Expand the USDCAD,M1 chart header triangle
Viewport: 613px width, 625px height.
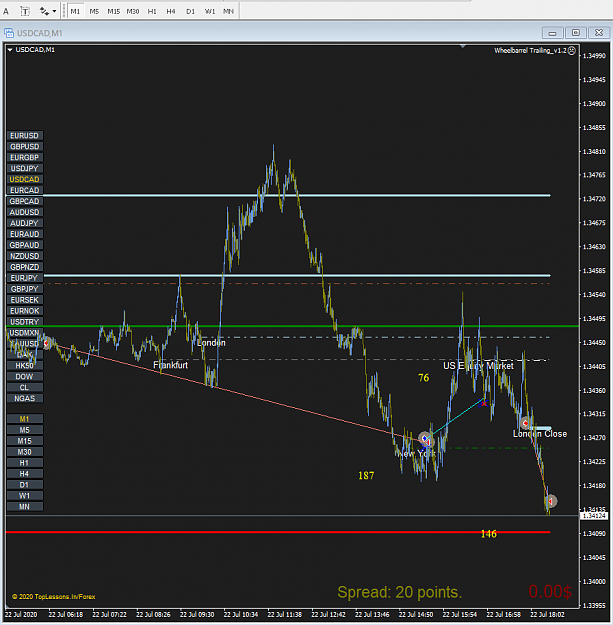point(10,50)
